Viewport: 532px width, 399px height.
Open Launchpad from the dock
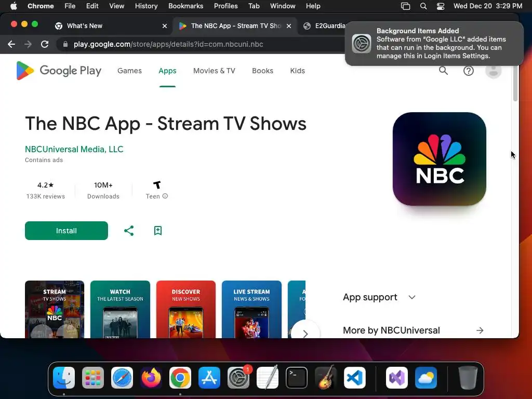[93, 378]
